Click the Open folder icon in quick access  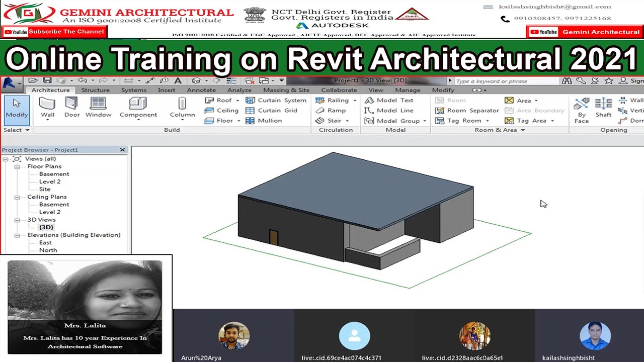point(33,80)
